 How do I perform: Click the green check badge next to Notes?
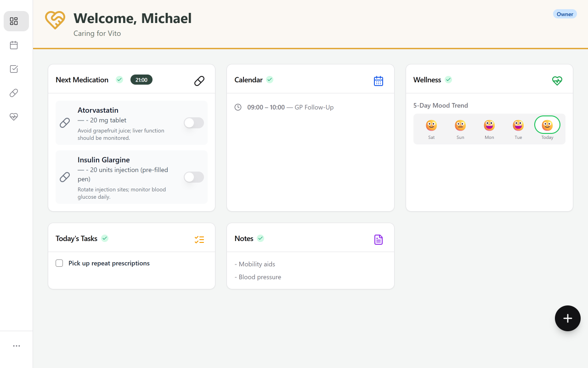(260, 238)
